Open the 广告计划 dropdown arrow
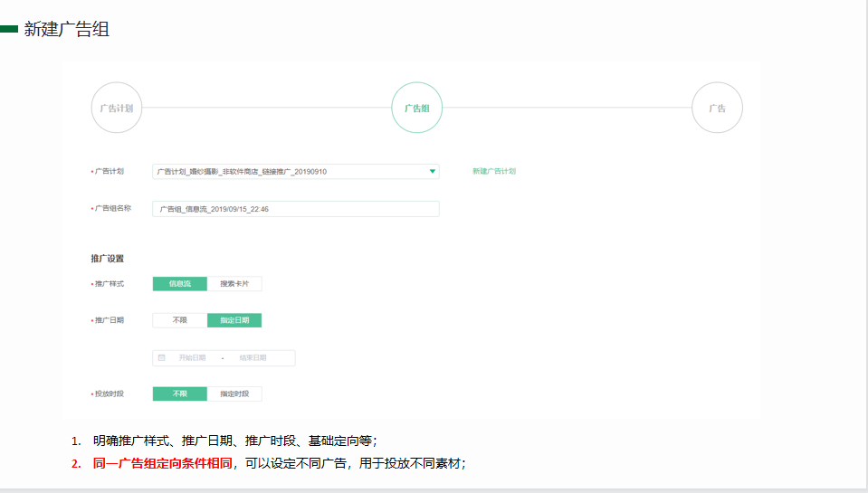Viewport: 868px width, 493px height. click(x=432, y=172)
